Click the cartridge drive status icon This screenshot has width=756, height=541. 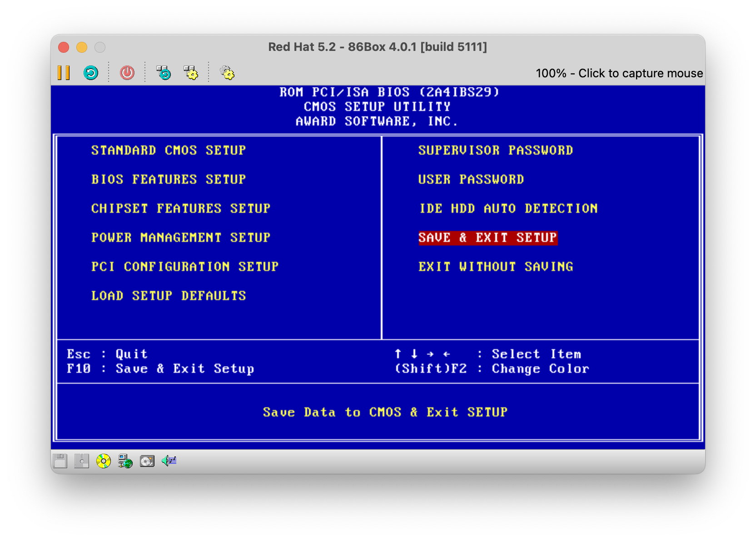point(82,461)
